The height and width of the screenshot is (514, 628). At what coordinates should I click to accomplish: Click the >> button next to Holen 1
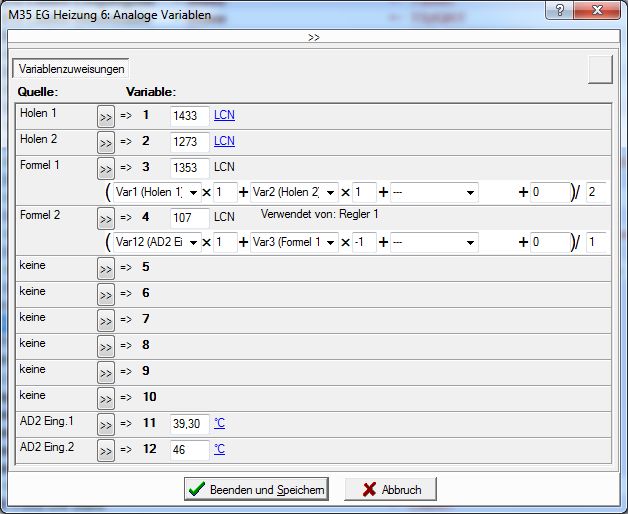pos(106,116)
